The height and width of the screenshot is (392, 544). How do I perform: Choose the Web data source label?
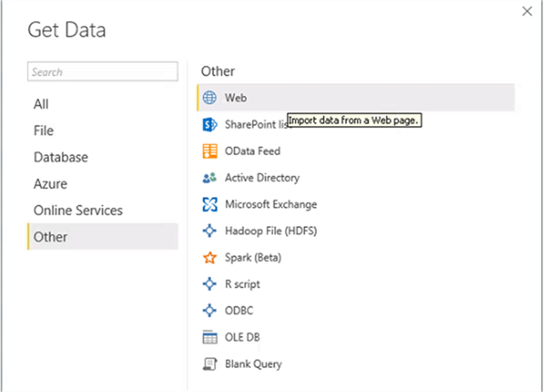(x=236, y=98)
